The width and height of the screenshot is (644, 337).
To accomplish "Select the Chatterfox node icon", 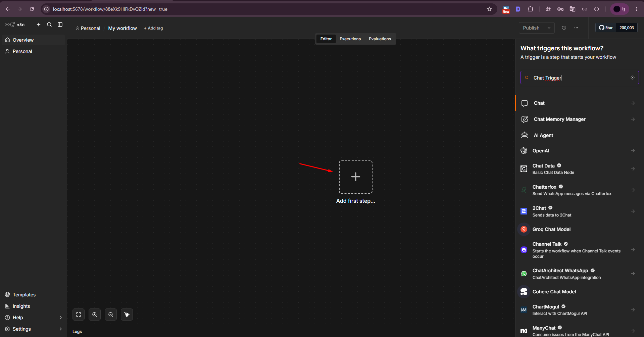I will pos(524,190).
